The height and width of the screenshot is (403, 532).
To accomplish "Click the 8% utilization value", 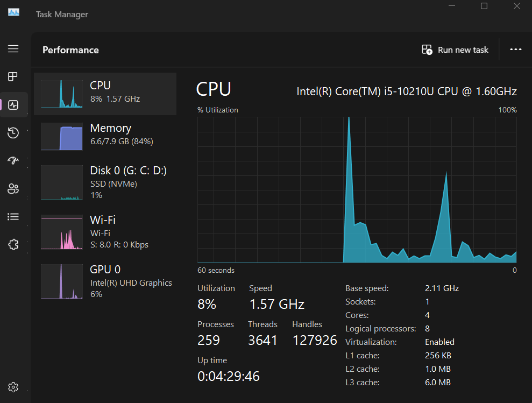I will (207, 304).
